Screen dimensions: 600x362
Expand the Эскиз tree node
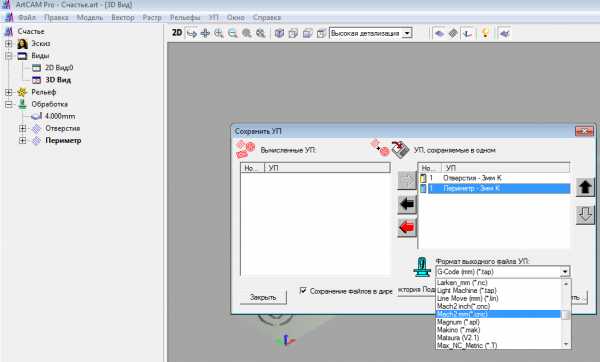point(8,44)
